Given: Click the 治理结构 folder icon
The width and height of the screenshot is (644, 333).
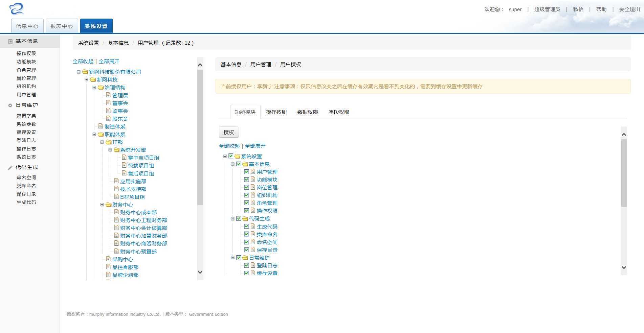Looking at the screenshot, I should 101,87.
